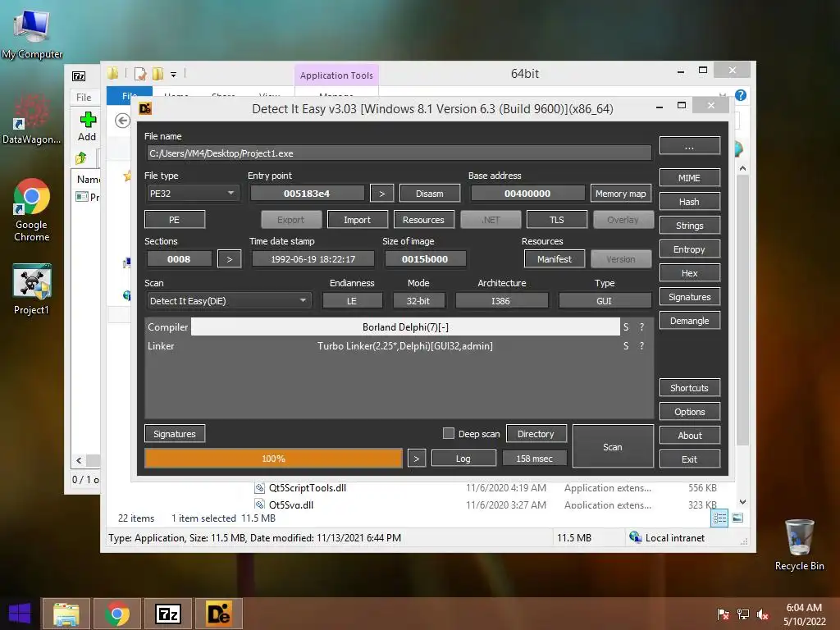Image resolution: width=840 pixels, height=630 pixels.
Task: Switch Explorer to details view icon
Action: pos(719,518)
